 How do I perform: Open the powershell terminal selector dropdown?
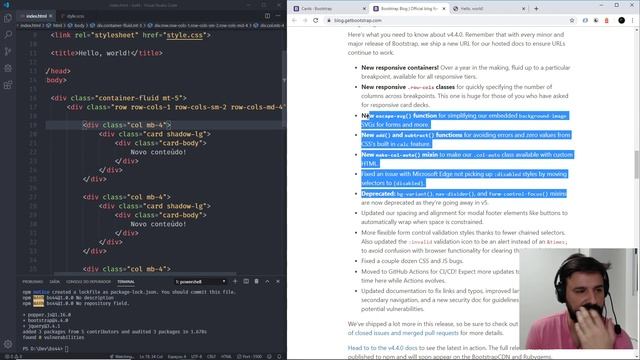pos(200,282)
